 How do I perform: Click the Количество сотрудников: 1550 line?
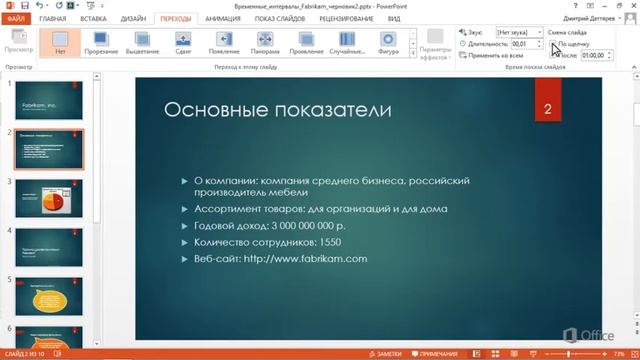(x=267, y=242)
